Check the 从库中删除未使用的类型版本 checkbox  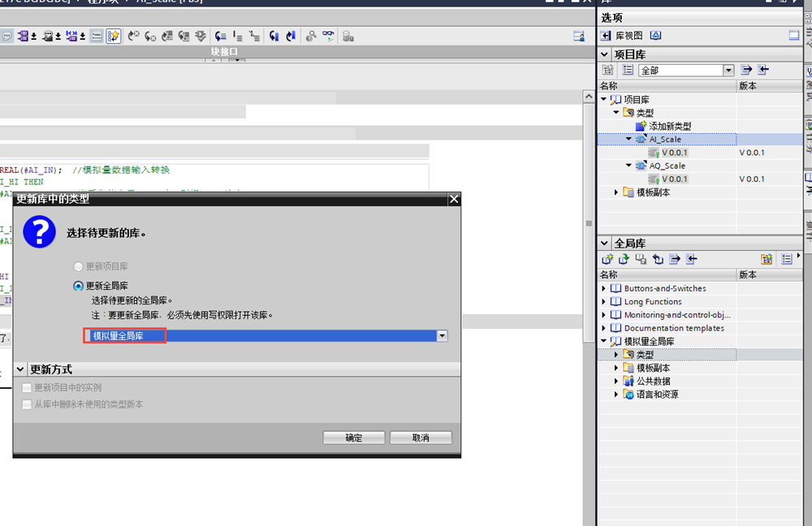tap(27, 404)
